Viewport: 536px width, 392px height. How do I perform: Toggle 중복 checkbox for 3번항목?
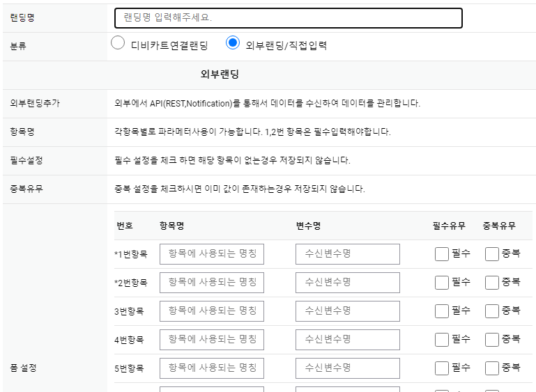click(x=492, y=311)
